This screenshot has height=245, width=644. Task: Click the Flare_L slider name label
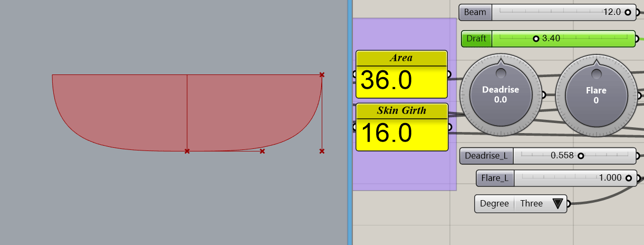point(495,178)
